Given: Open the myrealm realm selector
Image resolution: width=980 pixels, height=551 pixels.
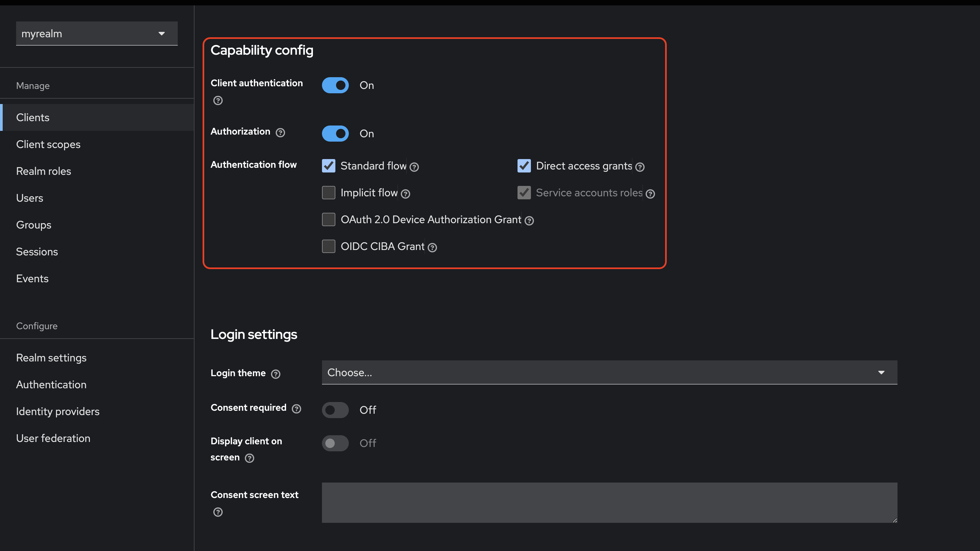Looking at the screenshot, I should click(97, 34).
